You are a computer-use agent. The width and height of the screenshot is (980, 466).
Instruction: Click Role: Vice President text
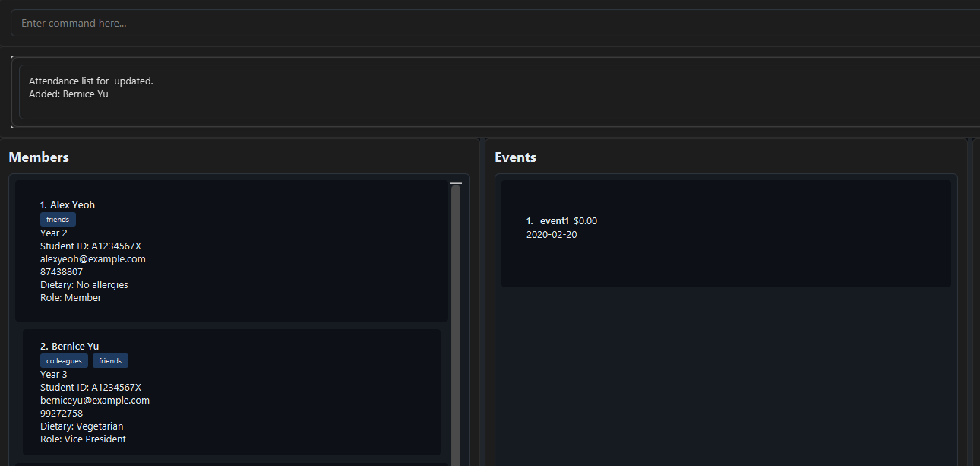tap(84, 439)
